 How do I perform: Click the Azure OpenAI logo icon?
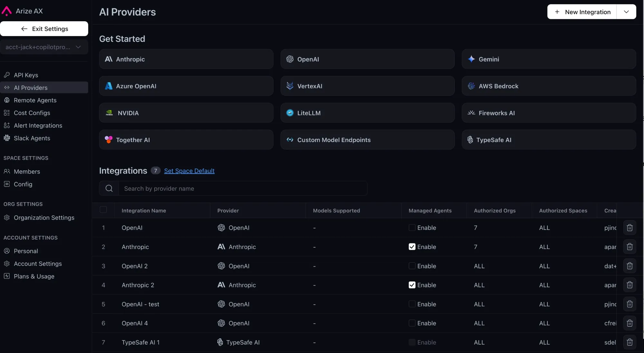(109, 86)
